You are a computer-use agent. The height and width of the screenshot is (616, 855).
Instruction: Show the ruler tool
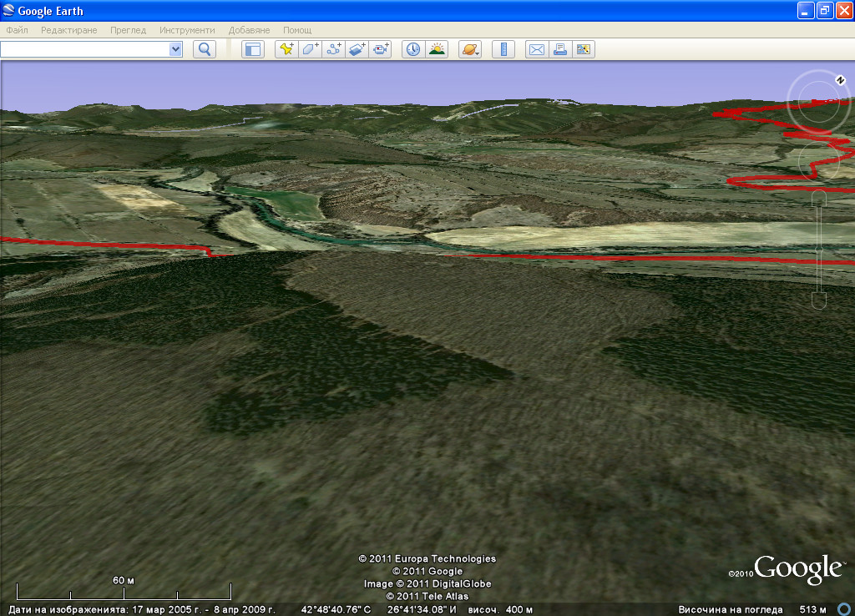(503, 49)
